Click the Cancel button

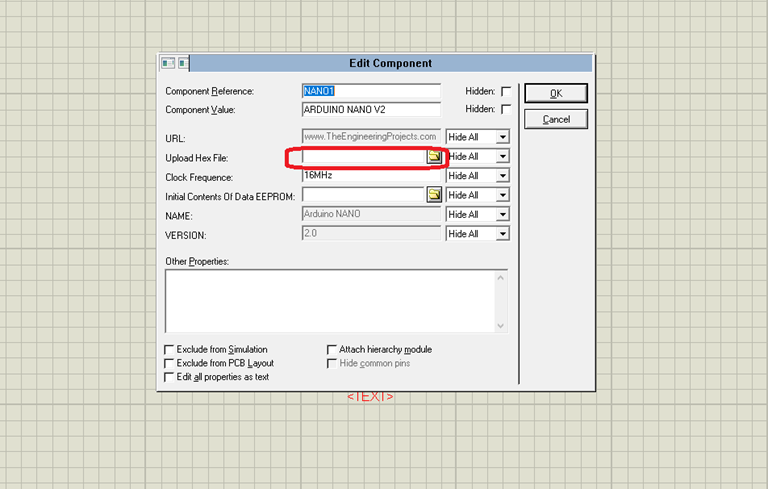click(556, 119)
